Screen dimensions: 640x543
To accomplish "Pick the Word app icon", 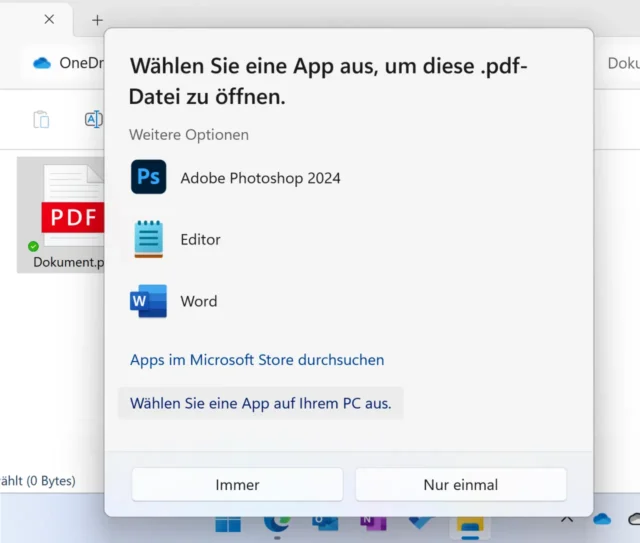I will coord(149,301).
